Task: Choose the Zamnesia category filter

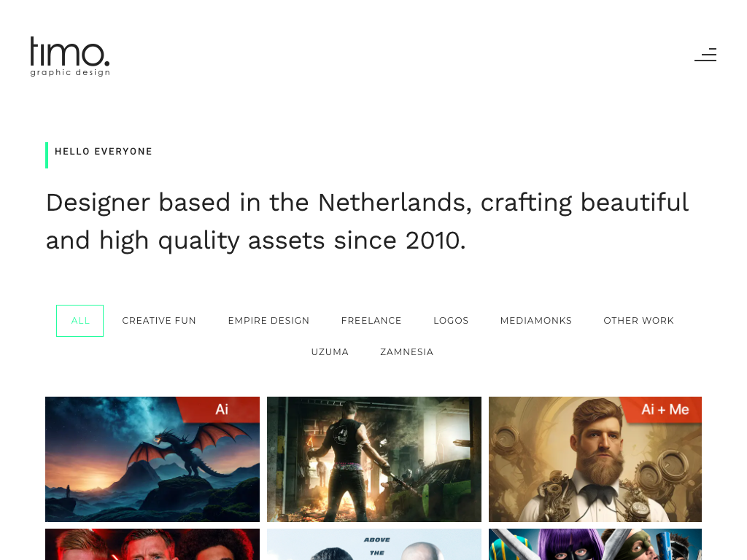Action: pos(407,352)
